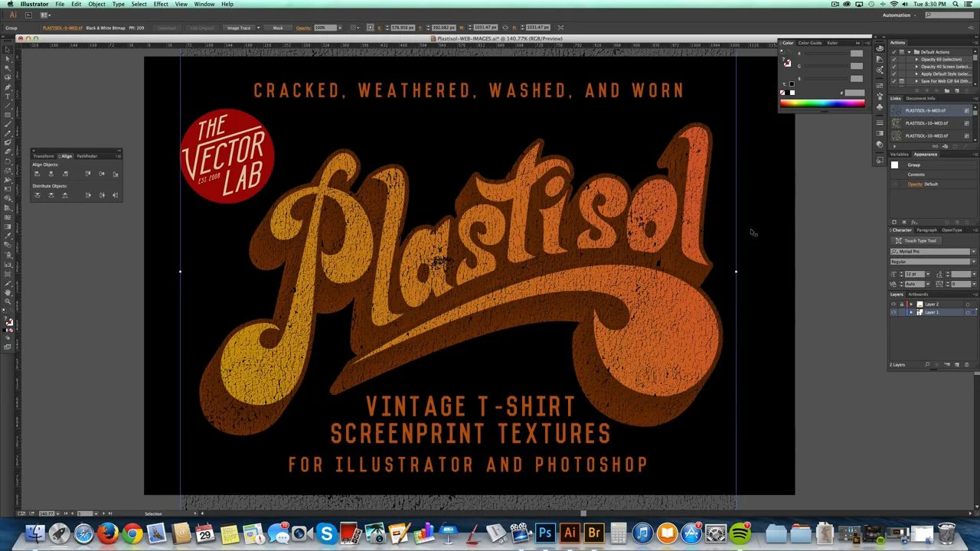Click Go To Link icon in Links panel
The width and height of the screenshot is (980, 551).
(945, 146)
